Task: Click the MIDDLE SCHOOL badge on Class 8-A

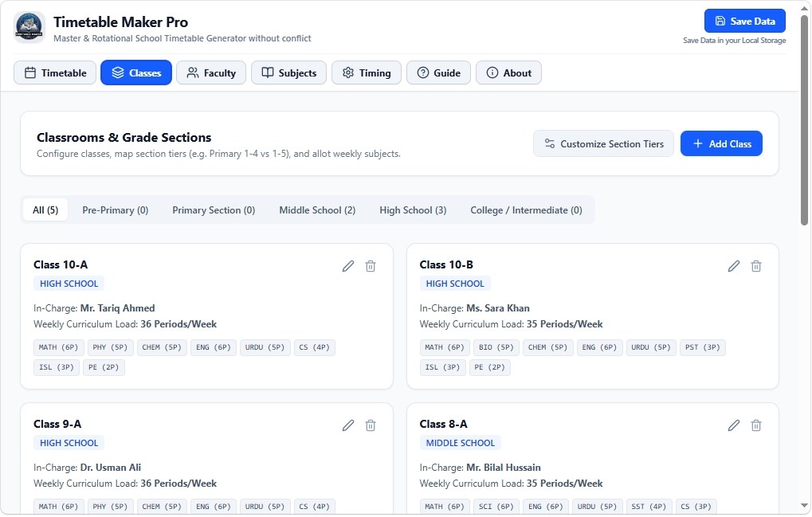Action: (461, 443)
